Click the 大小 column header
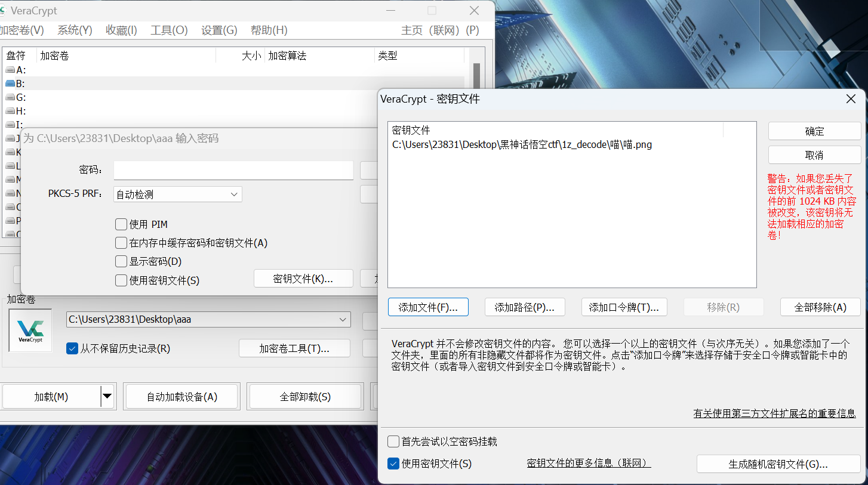Screen dimensions: 868x485 240,55
